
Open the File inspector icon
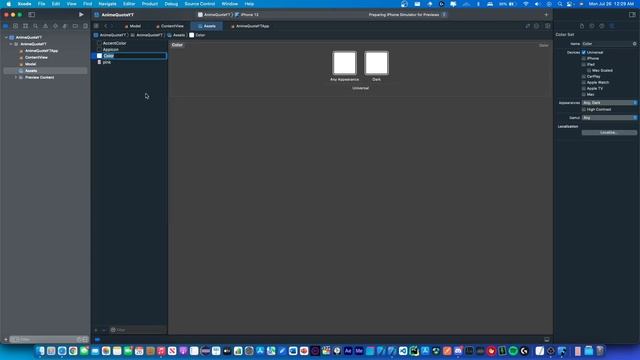click(x=582, y=26)
